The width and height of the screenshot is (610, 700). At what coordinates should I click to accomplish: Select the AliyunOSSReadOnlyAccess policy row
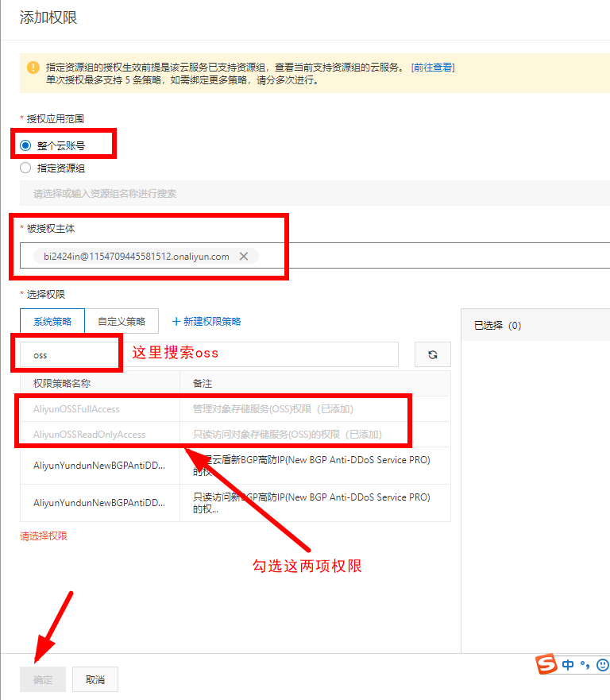click(x=235, y=435)
